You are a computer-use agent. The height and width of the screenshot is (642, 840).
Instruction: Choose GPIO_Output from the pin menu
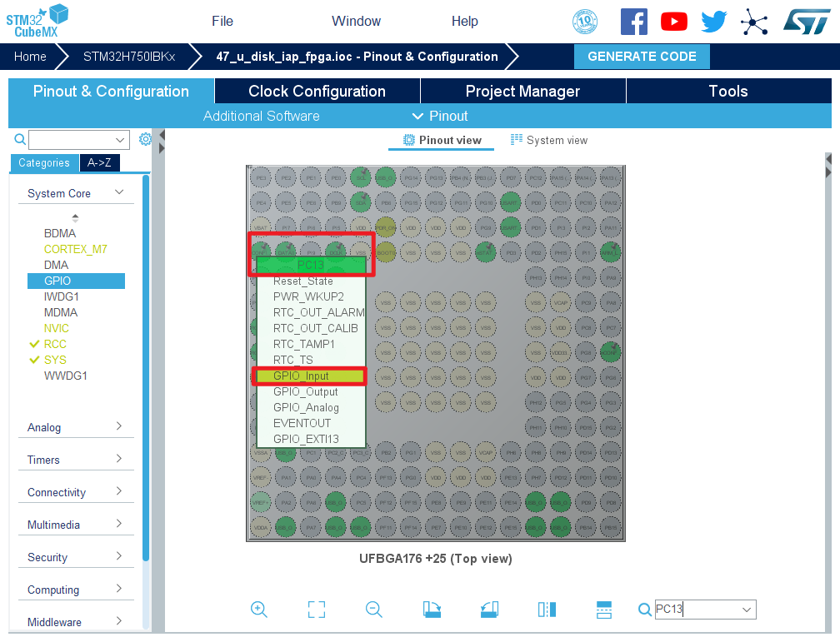tap(306, 391)
